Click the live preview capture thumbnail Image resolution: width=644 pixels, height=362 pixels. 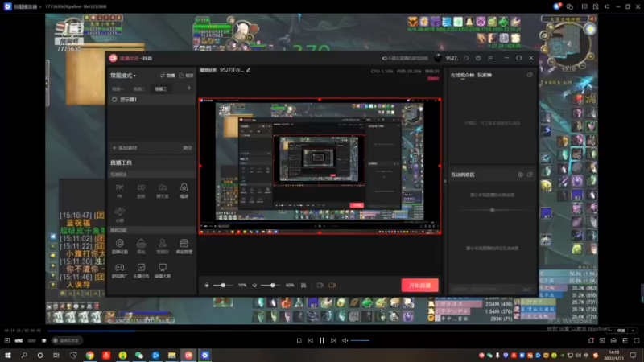320,167
